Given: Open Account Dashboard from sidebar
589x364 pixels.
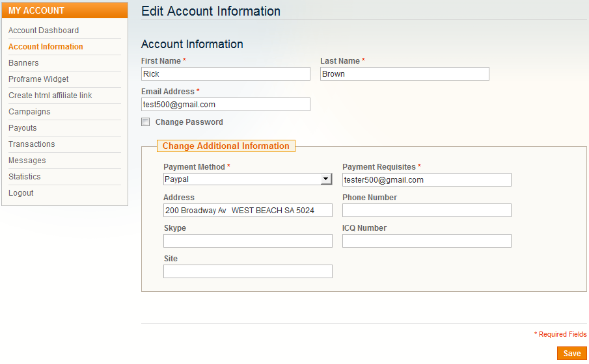Looking at the screenshot, I should pos(44,31).
